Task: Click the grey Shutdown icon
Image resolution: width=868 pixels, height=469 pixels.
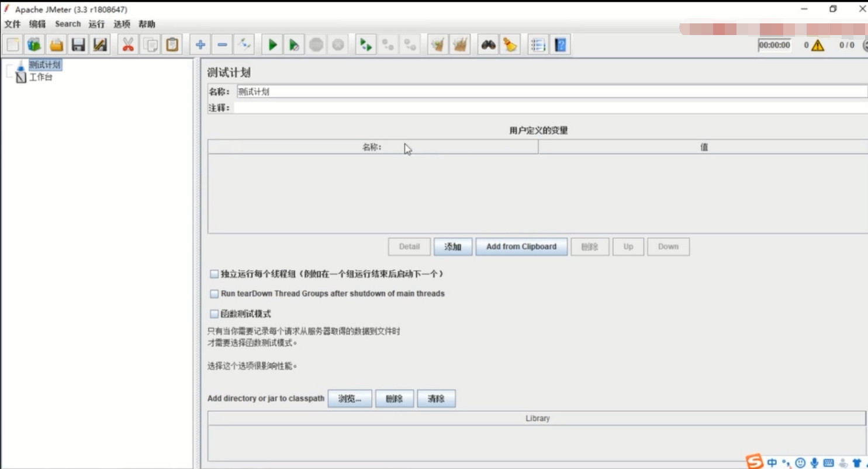Action: (x=338, y=44)
